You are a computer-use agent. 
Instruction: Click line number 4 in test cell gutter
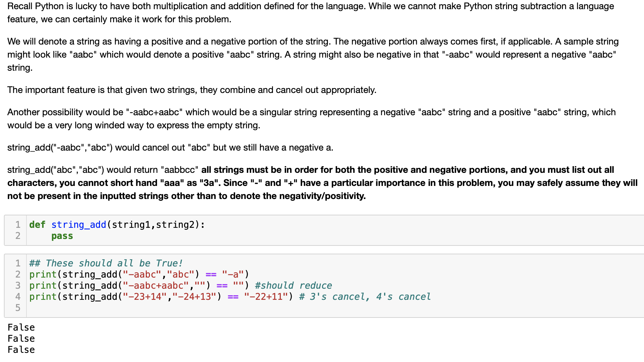point(18,297)
